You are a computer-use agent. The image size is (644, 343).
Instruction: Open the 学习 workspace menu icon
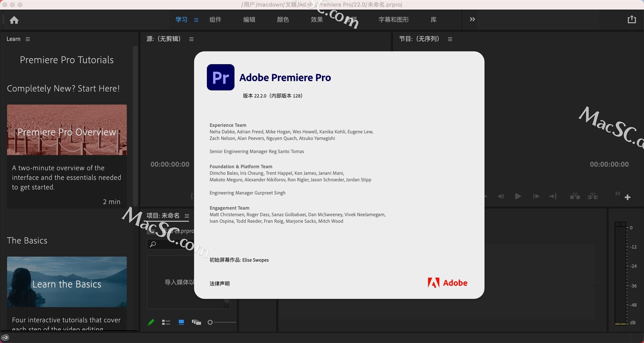pyautogui.click(x=196, y=20)
